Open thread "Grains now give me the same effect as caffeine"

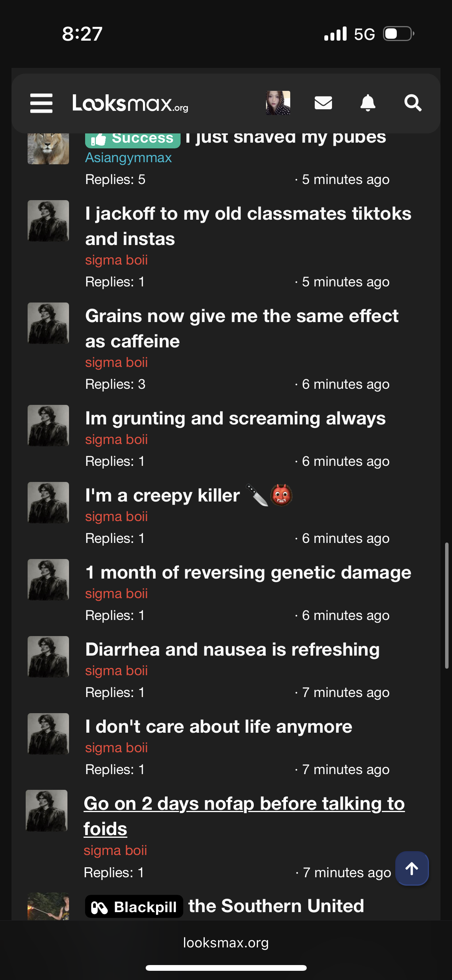tap(242, 329)
